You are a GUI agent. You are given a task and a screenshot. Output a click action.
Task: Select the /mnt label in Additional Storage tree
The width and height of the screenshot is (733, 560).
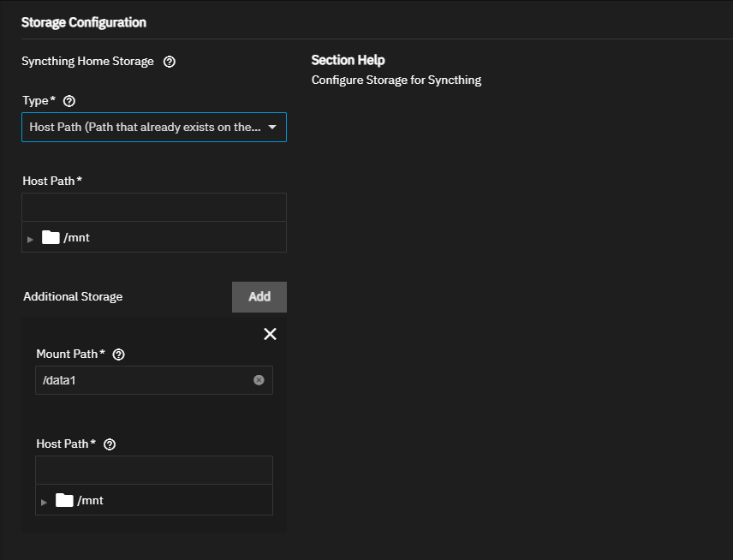click(x=90, y=500)
